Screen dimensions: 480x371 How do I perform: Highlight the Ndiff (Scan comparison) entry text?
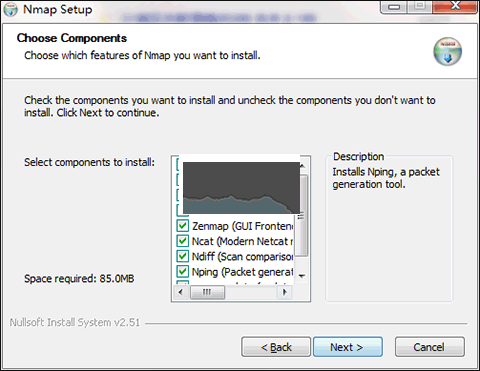point(243,256)
